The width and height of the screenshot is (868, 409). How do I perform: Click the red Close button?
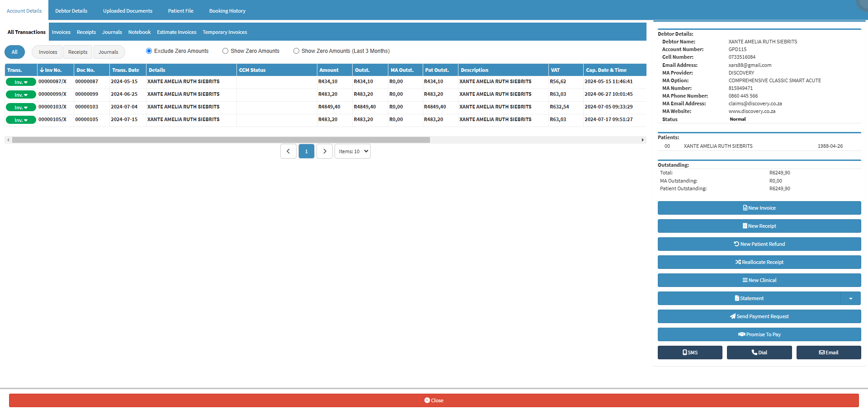434,400
